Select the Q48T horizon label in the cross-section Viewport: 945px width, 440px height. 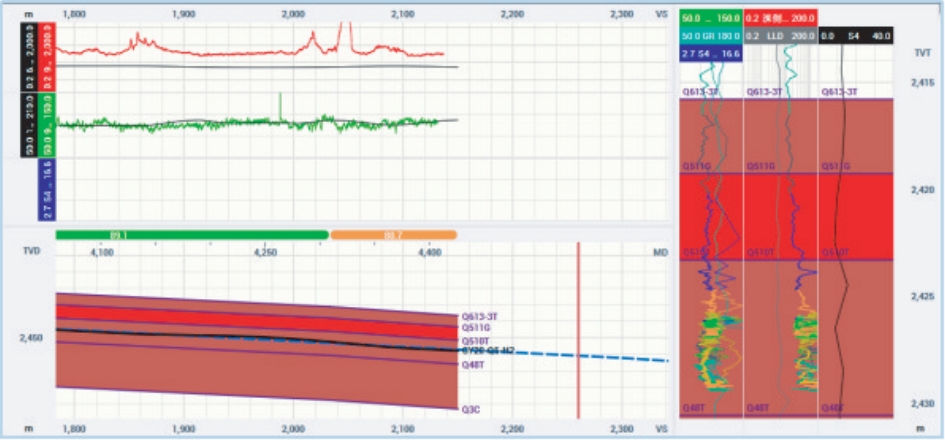pyautogui.click(x=473, y=365)
